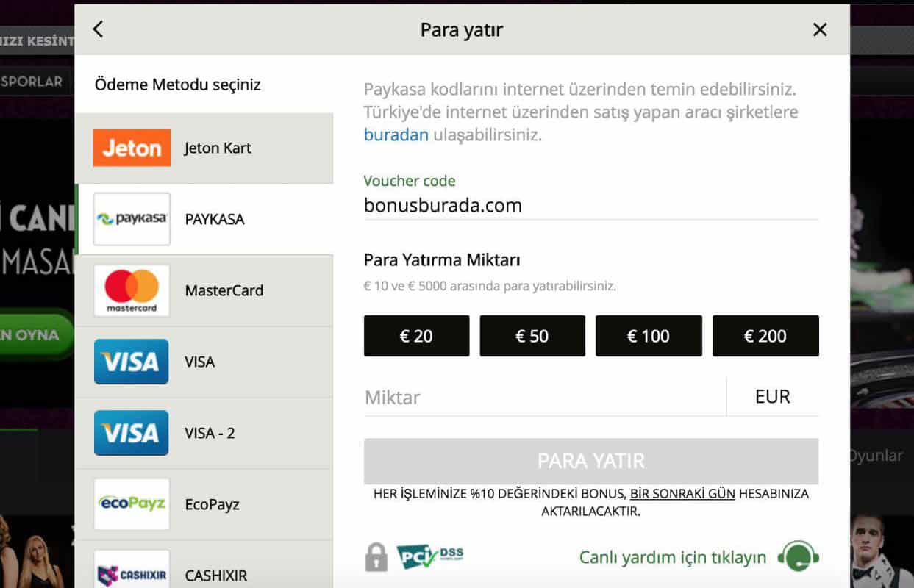The height and width of the screenshot is (588, 914).
Task: Select MasterCard payment method
Action: coord(204,290)
